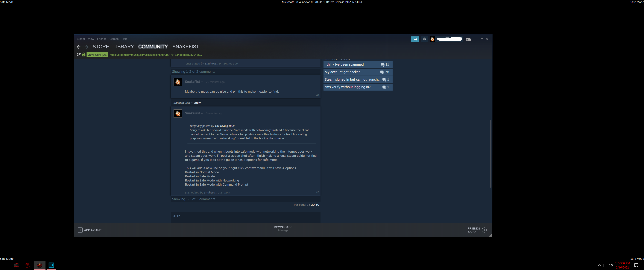Show hidden system tray icons chevron

pos(599,265)
